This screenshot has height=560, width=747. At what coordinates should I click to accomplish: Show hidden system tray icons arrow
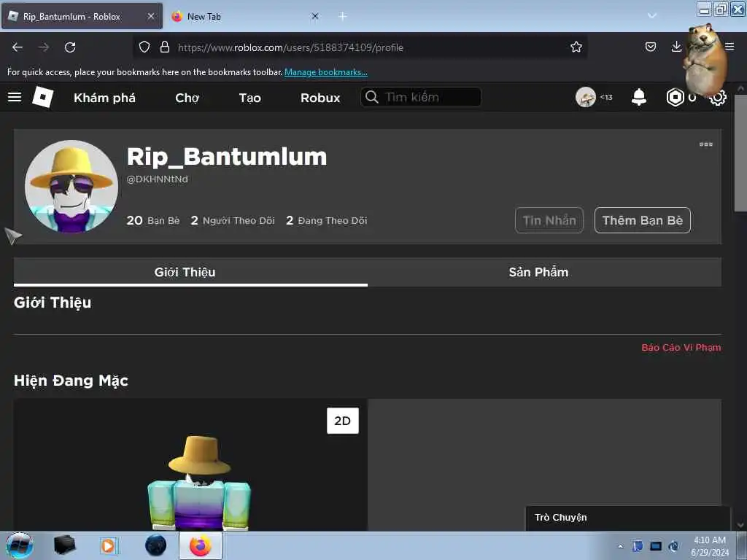tap(620, 546)
